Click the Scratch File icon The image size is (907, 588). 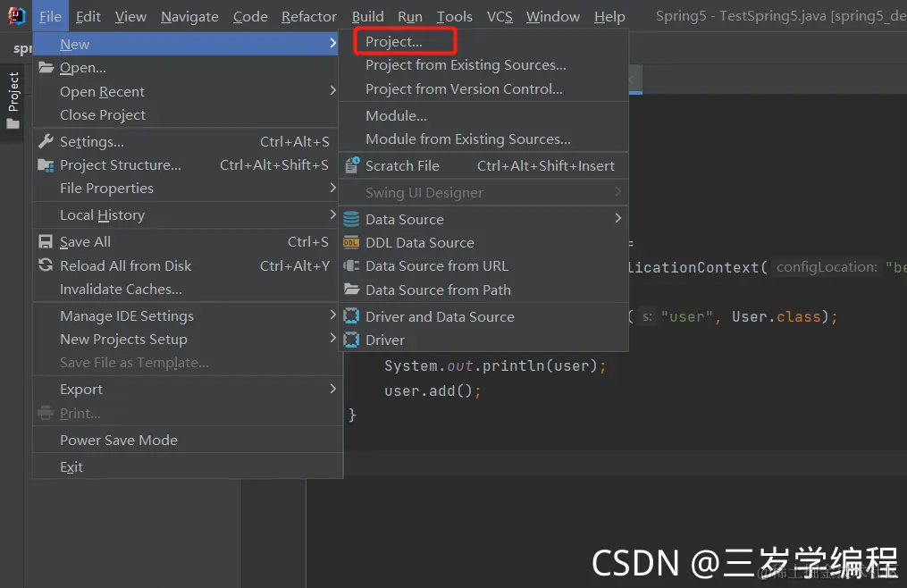(x=352, y=165)
